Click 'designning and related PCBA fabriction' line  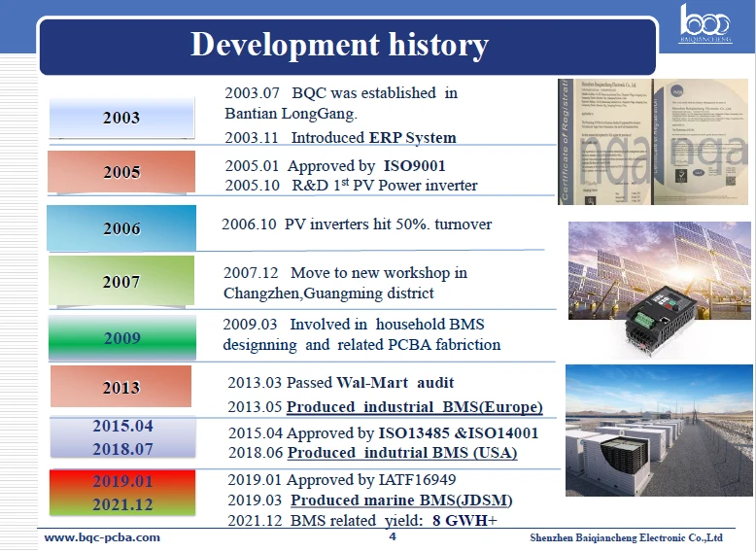(x=361, y=345)
